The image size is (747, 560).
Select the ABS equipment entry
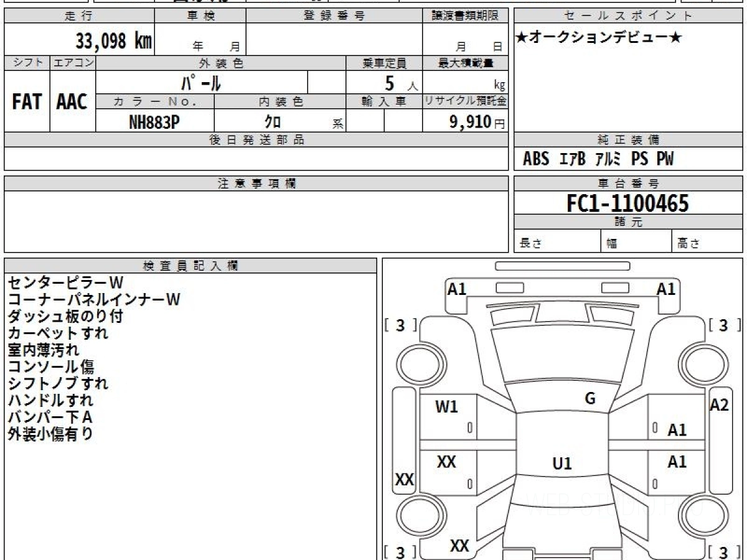click(536, 159)
